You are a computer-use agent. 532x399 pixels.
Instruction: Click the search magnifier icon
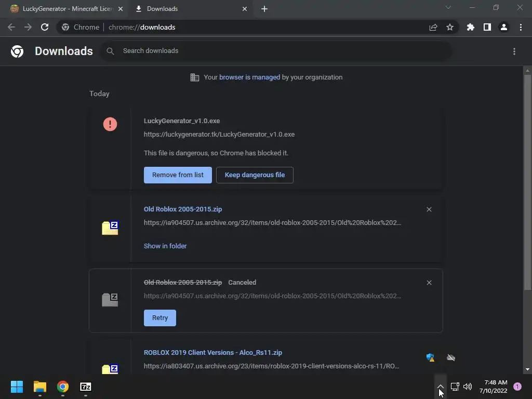110,51
